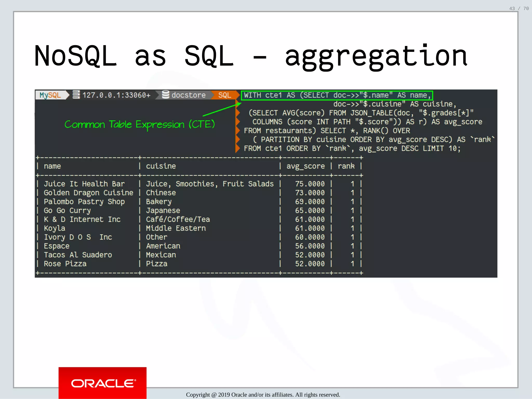Click the rank column header
Screen dimensions: 532x399
pyautogui.click(x=346, y=166)
